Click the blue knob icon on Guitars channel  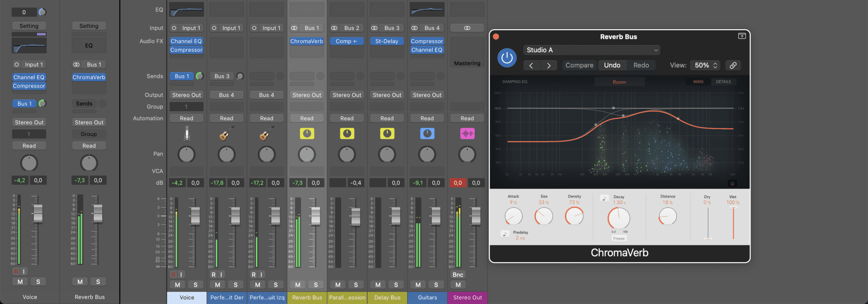(x=427, y=134)
